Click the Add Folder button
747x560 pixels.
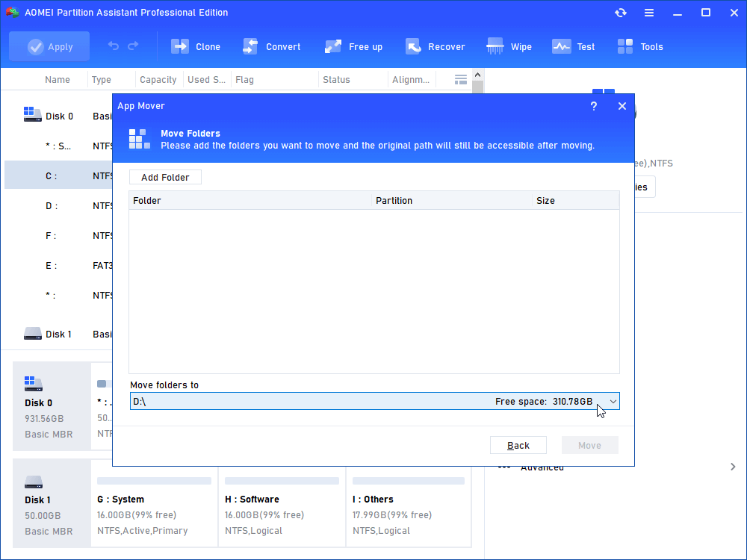(165, 177)
